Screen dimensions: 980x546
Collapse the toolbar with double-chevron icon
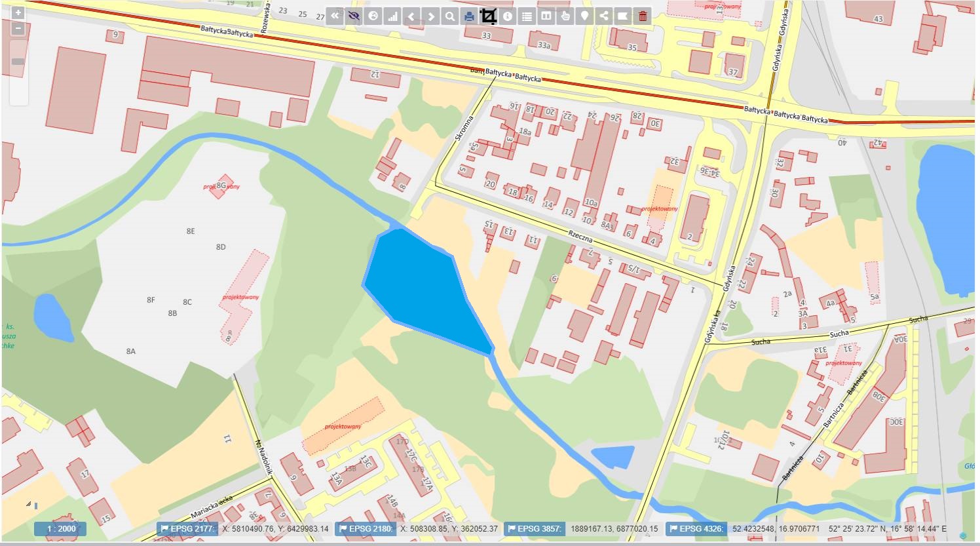[x=335, y=16]
